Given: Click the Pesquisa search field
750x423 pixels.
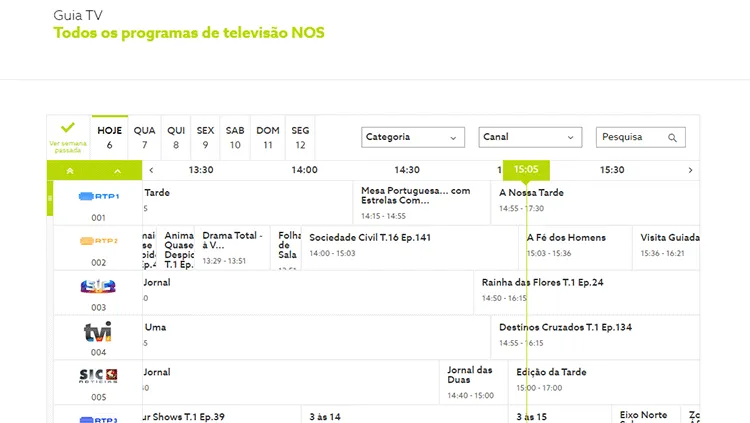Looking at the screenshot, I should [x=640, y=137].
